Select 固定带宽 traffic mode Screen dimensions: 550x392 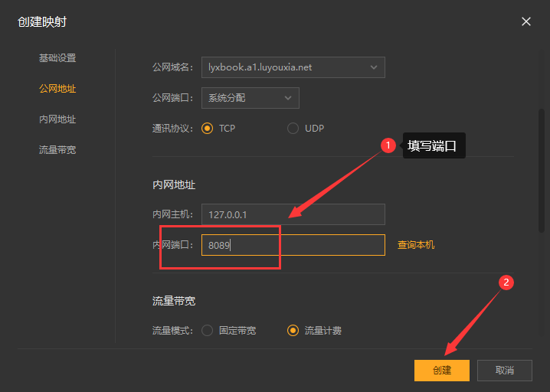coord(208,330)
